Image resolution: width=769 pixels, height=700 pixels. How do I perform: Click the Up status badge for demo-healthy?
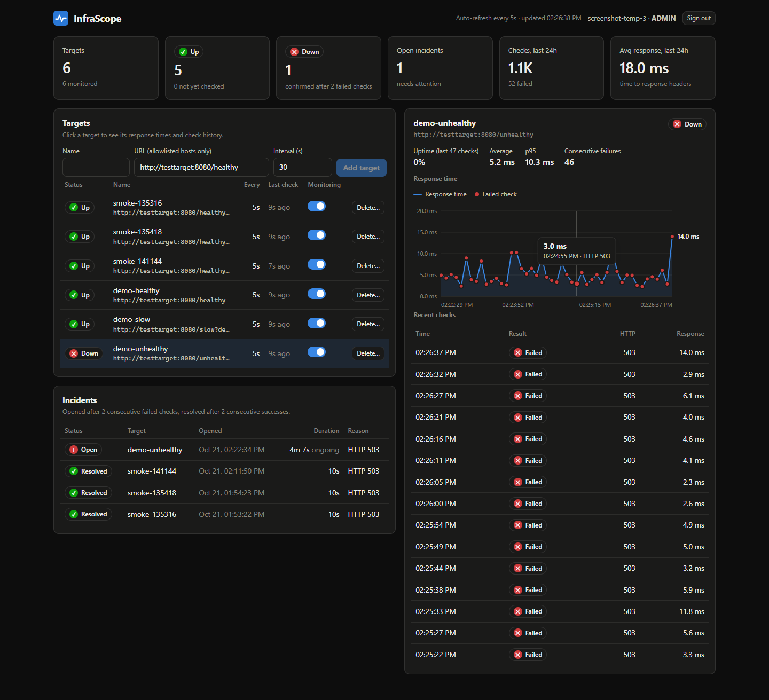pos(80,295)
